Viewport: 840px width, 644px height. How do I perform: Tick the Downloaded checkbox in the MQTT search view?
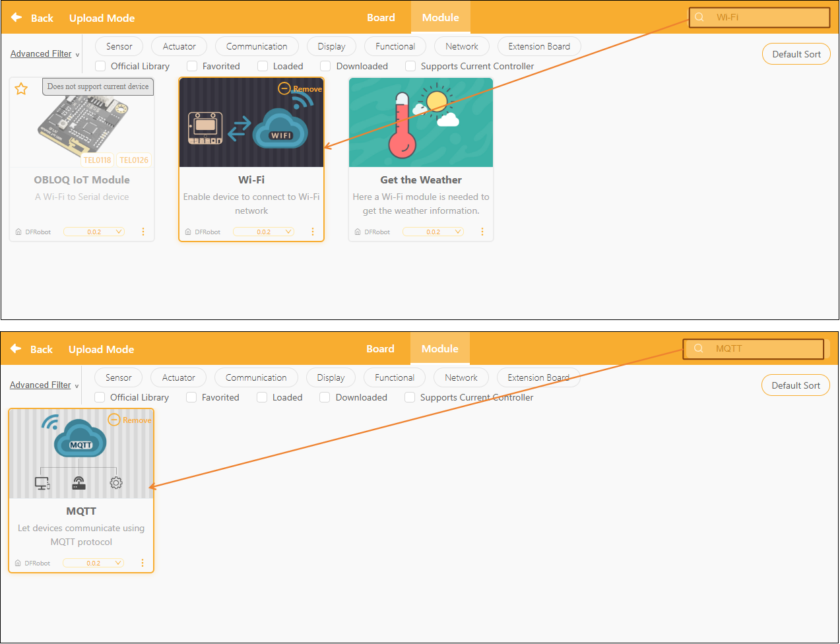point(325,397)
